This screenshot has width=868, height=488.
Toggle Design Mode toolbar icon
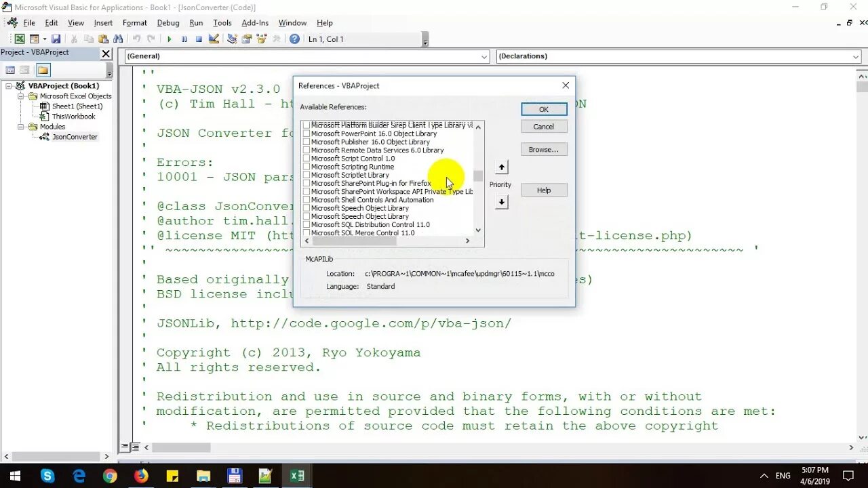pyautogui.click(x=214, y=39)
